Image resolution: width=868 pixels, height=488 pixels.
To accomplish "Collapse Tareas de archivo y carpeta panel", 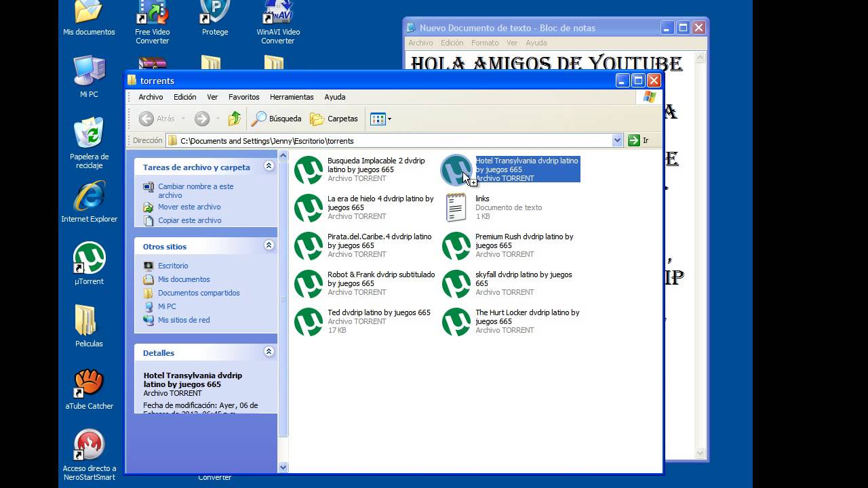I will click(x=269, y=166).
